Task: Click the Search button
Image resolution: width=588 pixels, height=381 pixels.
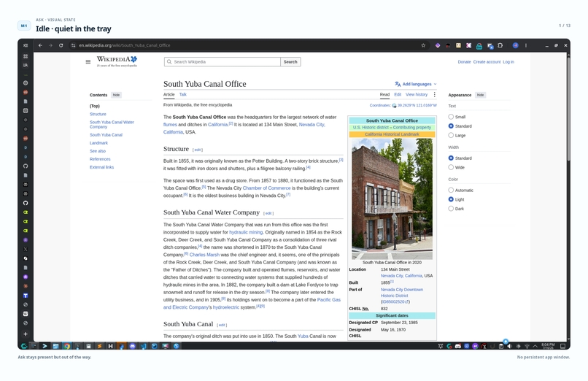Action: pos(290,62)
